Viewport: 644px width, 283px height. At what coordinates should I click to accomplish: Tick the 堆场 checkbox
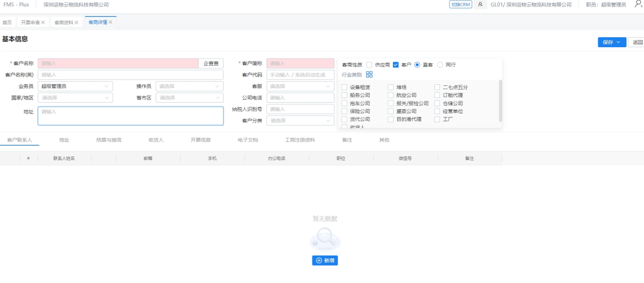pyautogui.click(x=391, y=87)
